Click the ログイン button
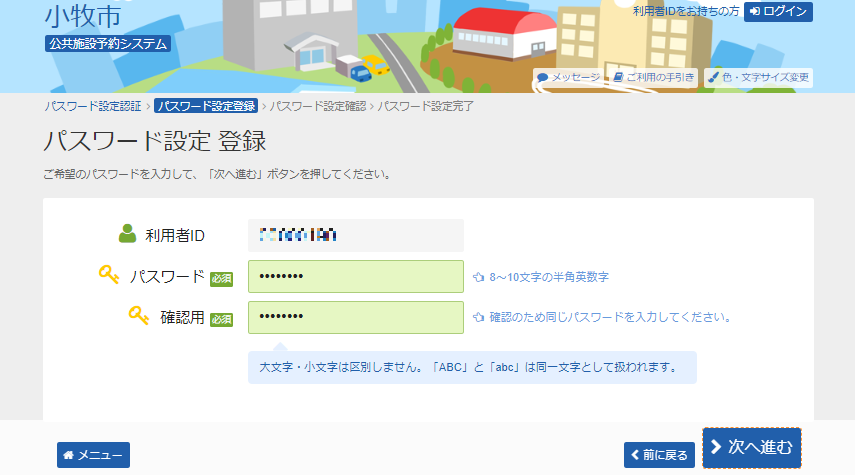Viewport: 855px width, 475px height. (x=778, y=11)
